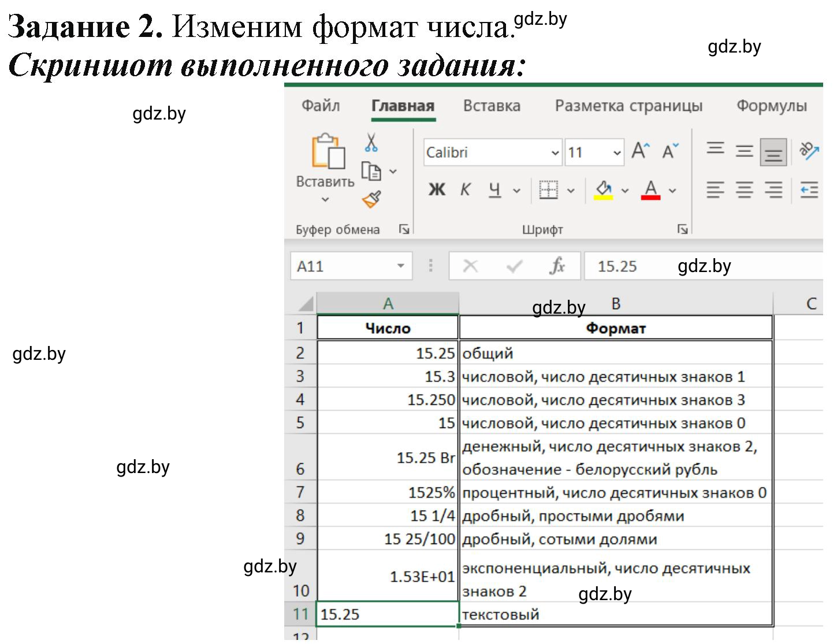Open Name Box dropdown arrow
The image size is (837, 644).
tap(401, 266)
